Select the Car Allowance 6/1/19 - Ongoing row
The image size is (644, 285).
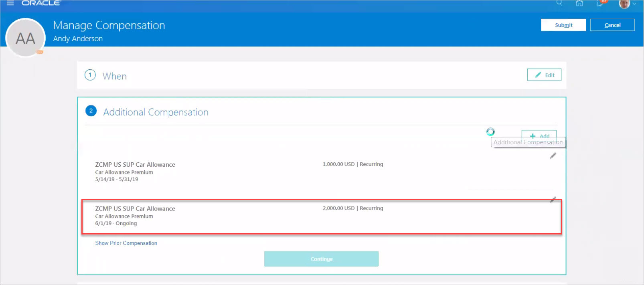[x=321, y=216]
